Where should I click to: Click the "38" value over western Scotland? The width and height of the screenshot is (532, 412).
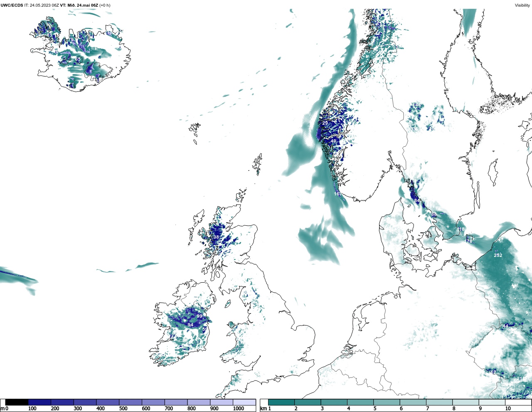[216, 237]
